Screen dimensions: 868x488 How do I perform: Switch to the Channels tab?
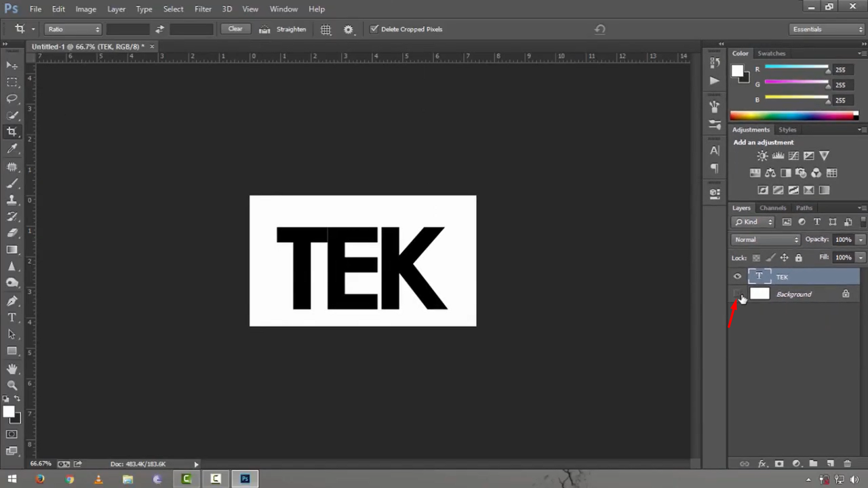[772, 207]
